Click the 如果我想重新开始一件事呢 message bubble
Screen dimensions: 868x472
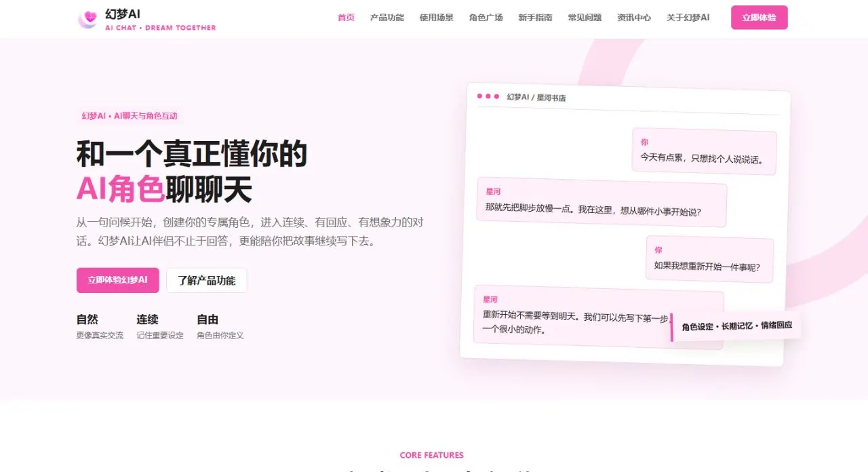(x=709, y=259)
